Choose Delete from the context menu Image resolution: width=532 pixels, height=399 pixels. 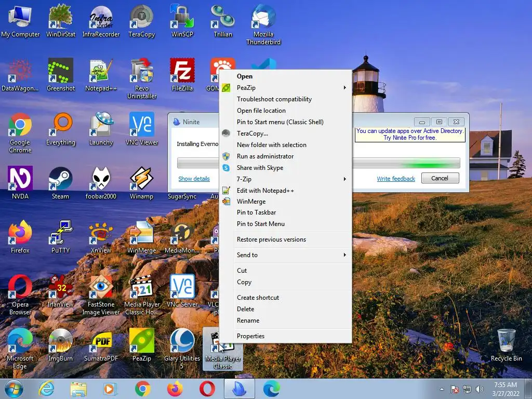coord(285,309)
